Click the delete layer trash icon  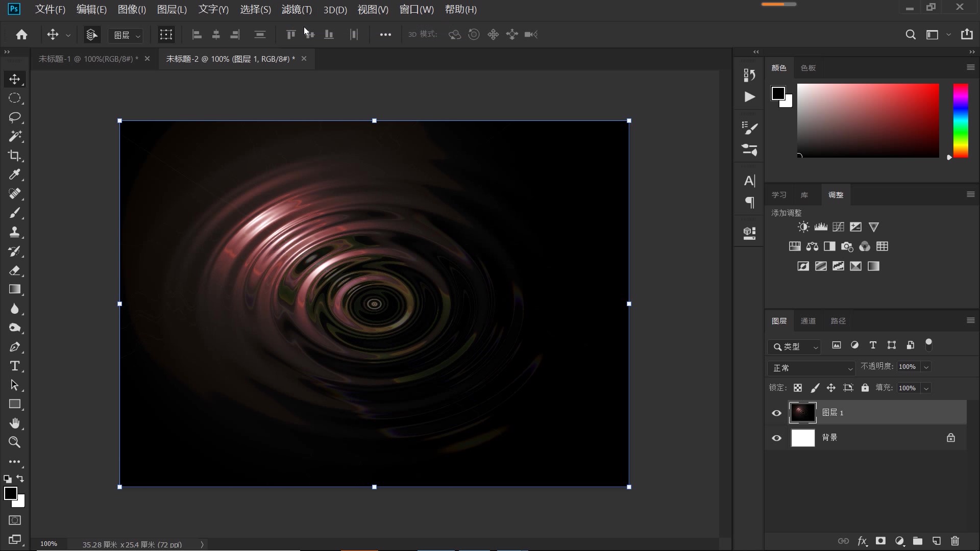955,541
